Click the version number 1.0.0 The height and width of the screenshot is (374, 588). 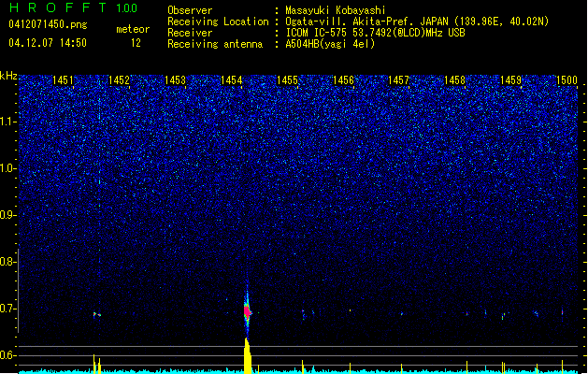pos(127,8)
